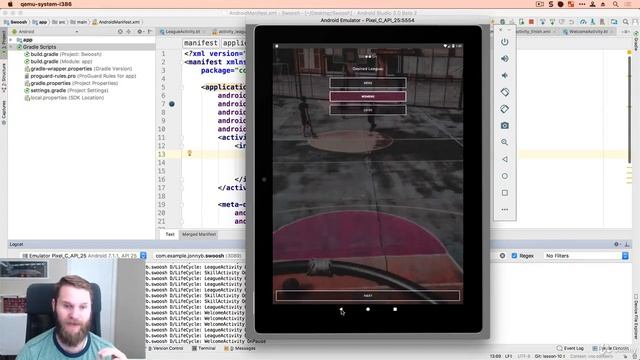
Task: Click the gutter icon on line 7
Action: pos(172,104)
